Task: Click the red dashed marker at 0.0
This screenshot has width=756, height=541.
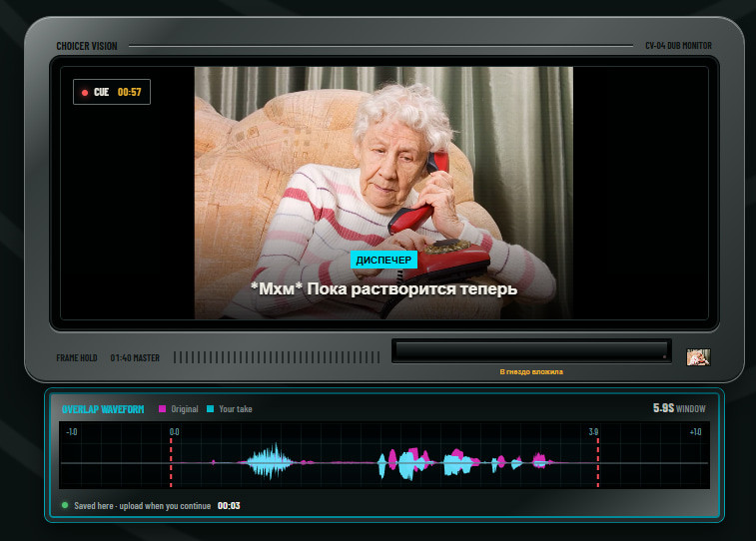Action: pos(171,462)
